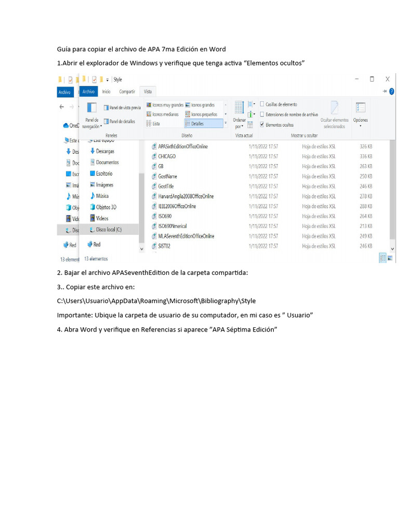
Task: Click the Ajustar columnas icon in Vista actual
Action: (250, 125)
